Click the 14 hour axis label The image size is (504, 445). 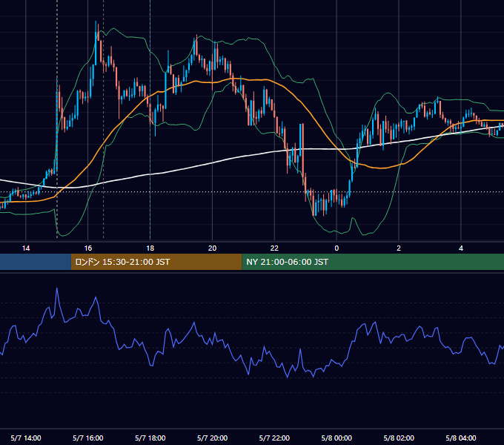(x=26, y=248)
